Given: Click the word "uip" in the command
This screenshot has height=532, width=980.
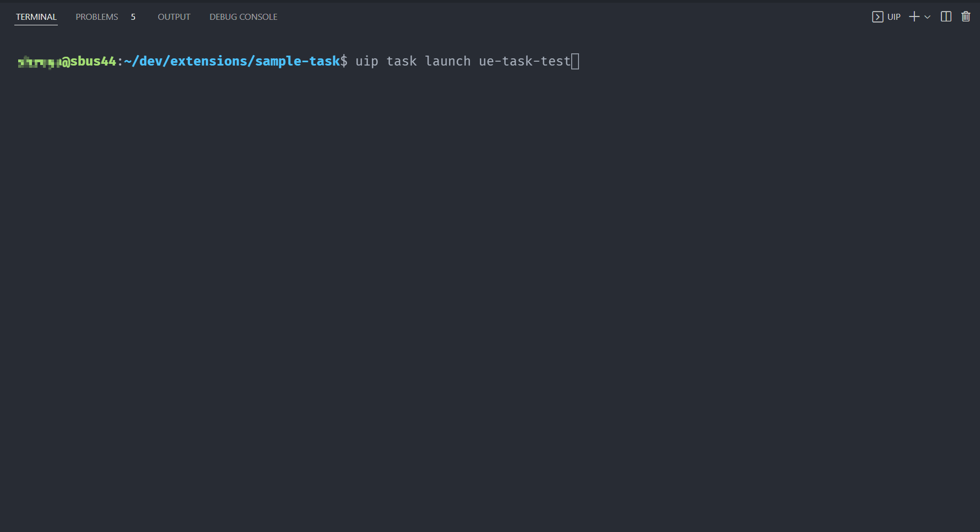Looking at the screenshot, I should coord(367,61).
